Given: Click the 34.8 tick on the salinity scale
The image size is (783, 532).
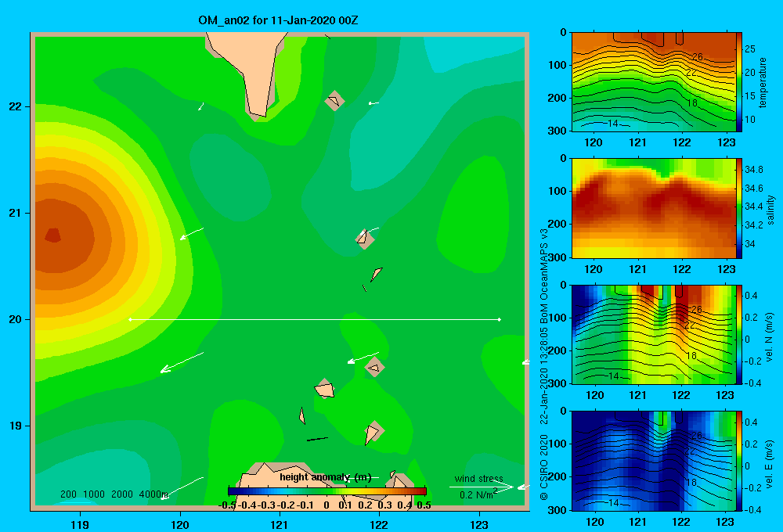Looking at the screenshot, I should tap(753, 170).
